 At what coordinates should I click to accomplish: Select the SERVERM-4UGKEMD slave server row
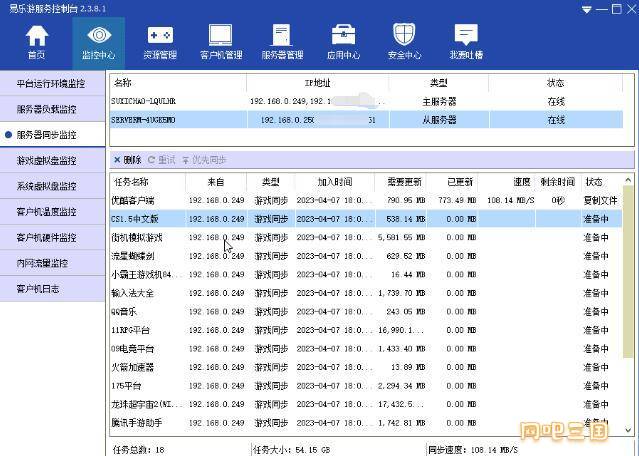coord(366,120)
